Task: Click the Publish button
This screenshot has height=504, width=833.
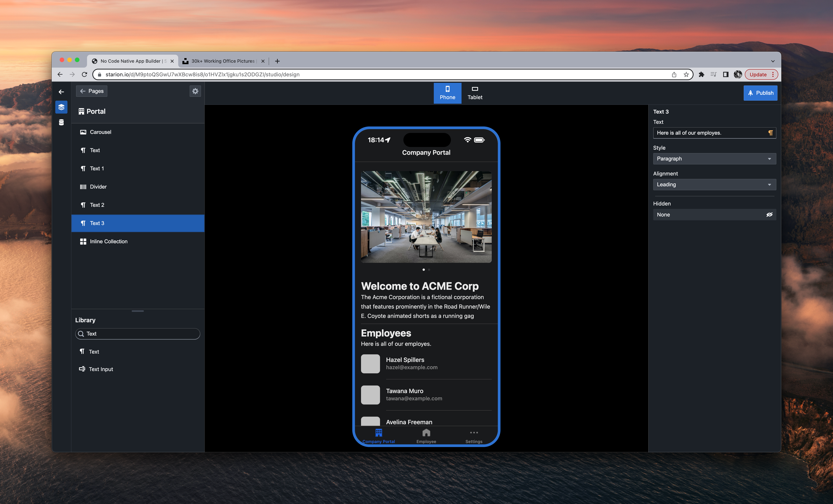Action: [x=760, y=93]
